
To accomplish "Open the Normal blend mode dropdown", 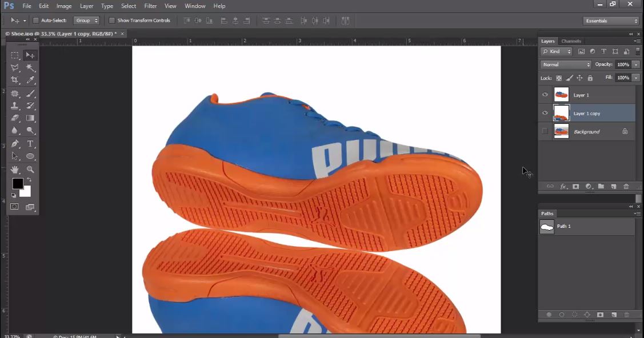I will tap(566, 65).
